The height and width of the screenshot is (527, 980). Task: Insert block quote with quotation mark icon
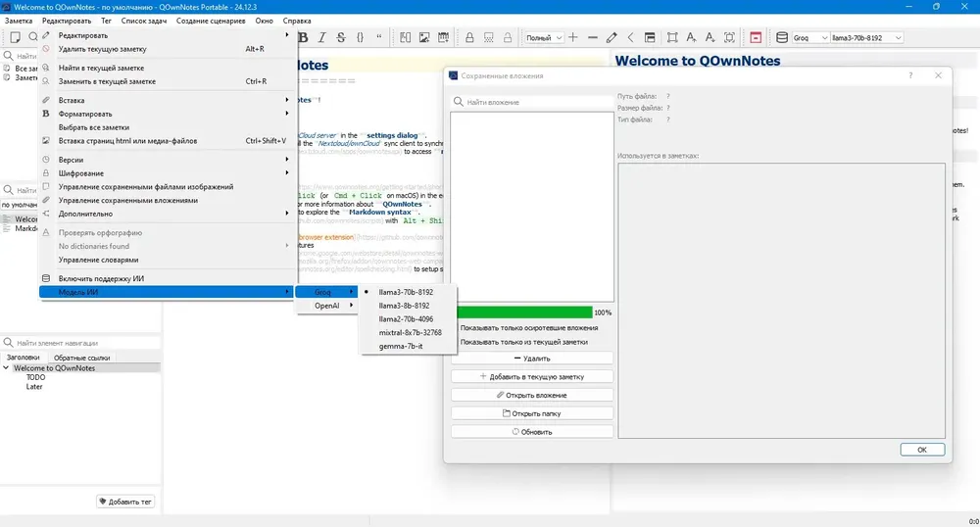click(378, 37)
